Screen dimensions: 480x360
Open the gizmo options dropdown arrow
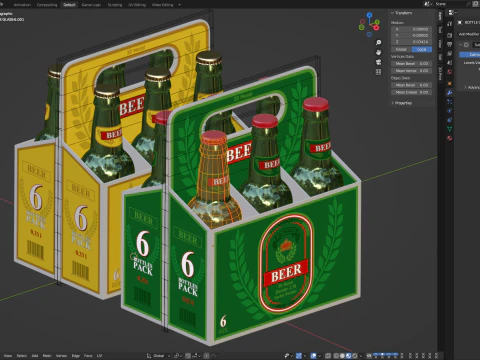coord(305,356)
